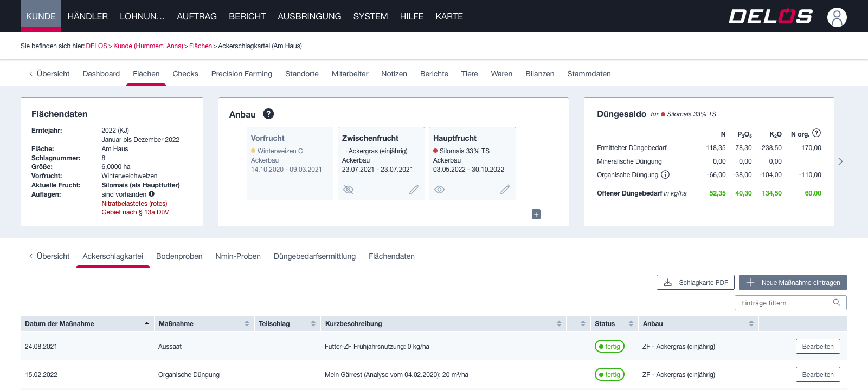The height and width of the screenshot is (390, 868).
Task: Open the SYSTEM menu
Action: point(370,16)
